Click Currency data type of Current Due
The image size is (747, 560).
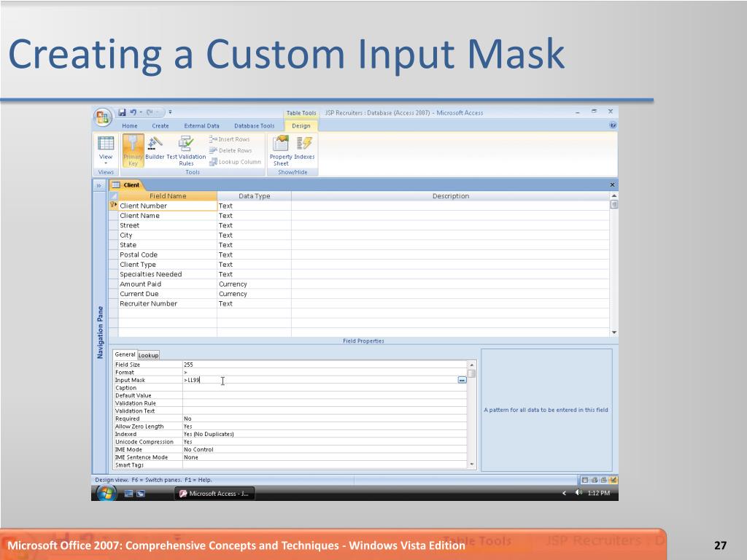(x=254, y=294)
